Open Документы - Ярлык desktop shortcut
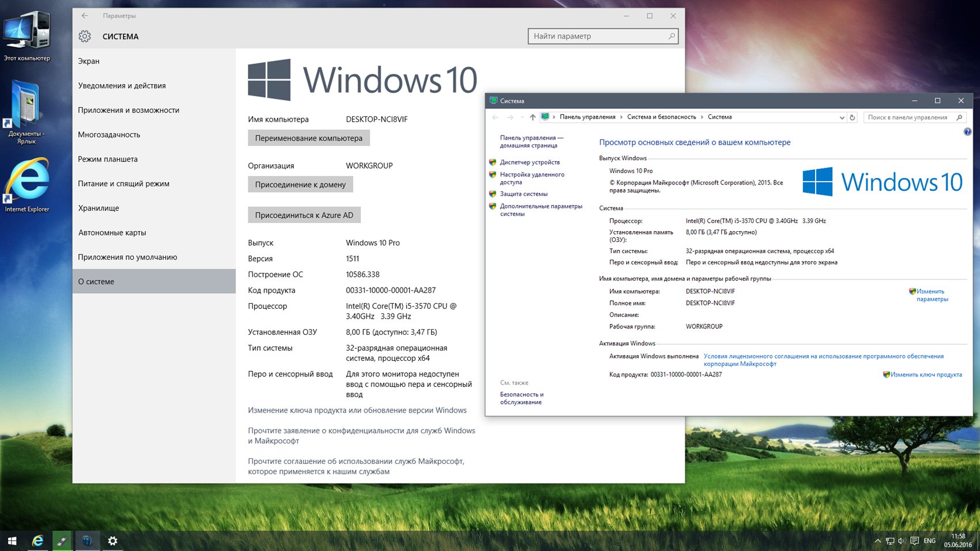The width and height of the screenshot is (980, 551). click(x=27, y=113)
